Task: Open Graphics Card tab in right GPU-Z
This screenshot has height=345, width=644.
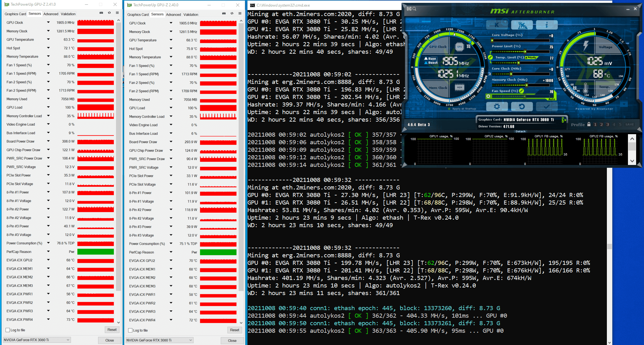Action: [138, 14]
